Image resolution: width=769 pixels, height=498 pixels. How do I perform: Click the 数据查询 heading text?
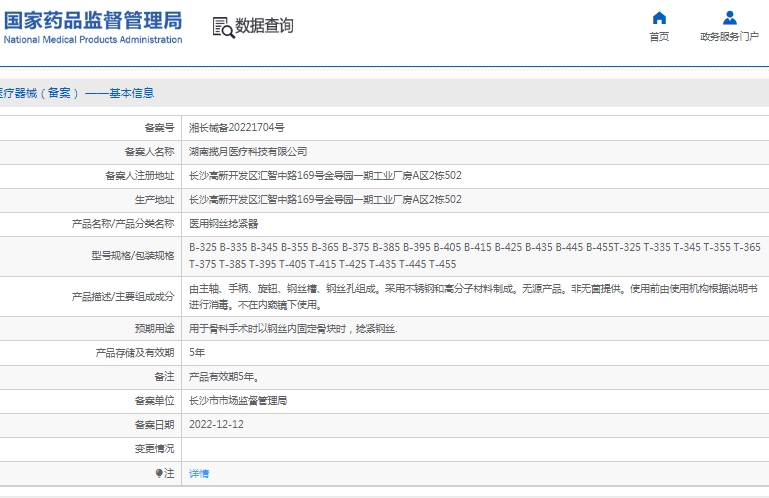click(264, 26)
